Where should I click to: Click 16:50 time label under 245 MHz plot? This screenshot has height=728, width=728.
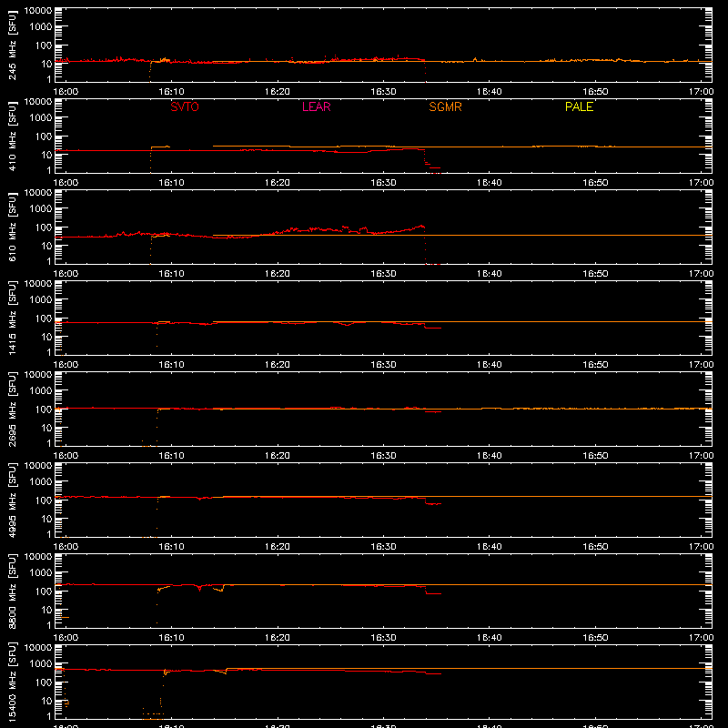[x=596, y=92]
